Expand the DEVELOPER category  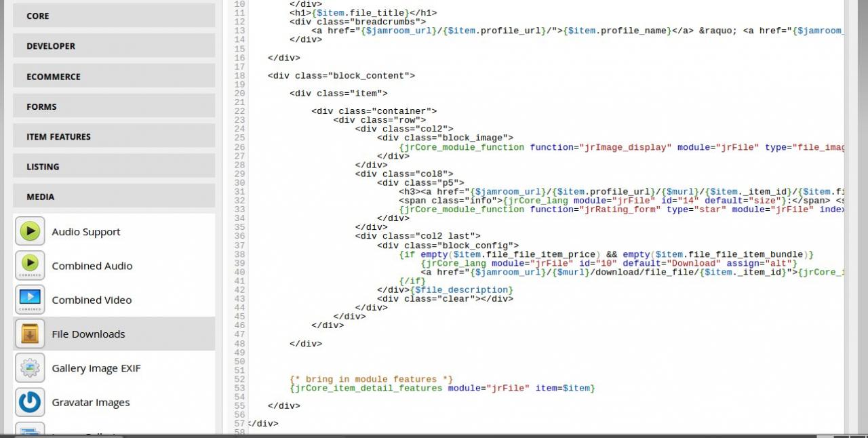click(114, 46)
